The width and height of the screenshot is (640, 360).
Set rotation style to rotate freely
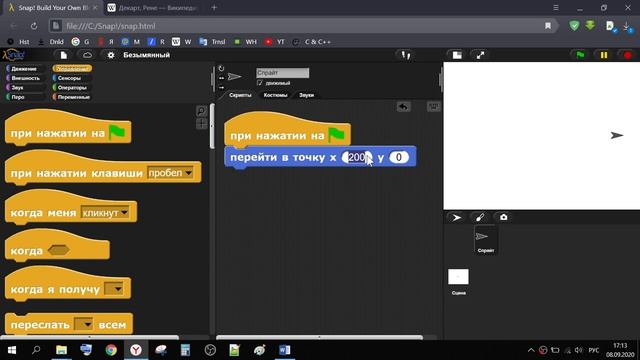[x=221, y=69]
